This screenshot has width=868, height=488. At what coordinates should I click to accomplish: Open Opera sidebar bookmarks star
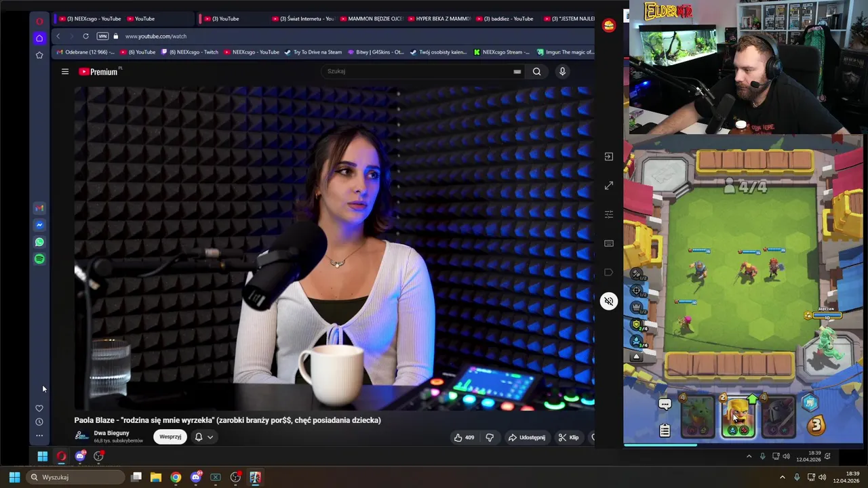click(x=39, y=55)
